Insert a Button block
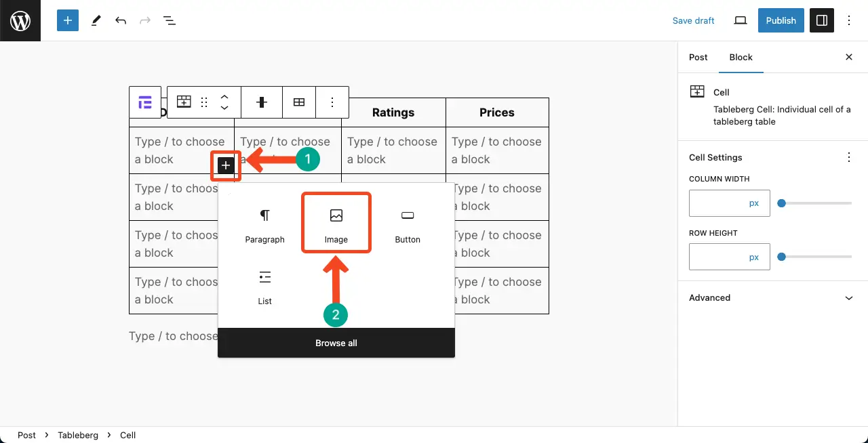This screenshot has width=868, height=443. (x=408, y=226)
